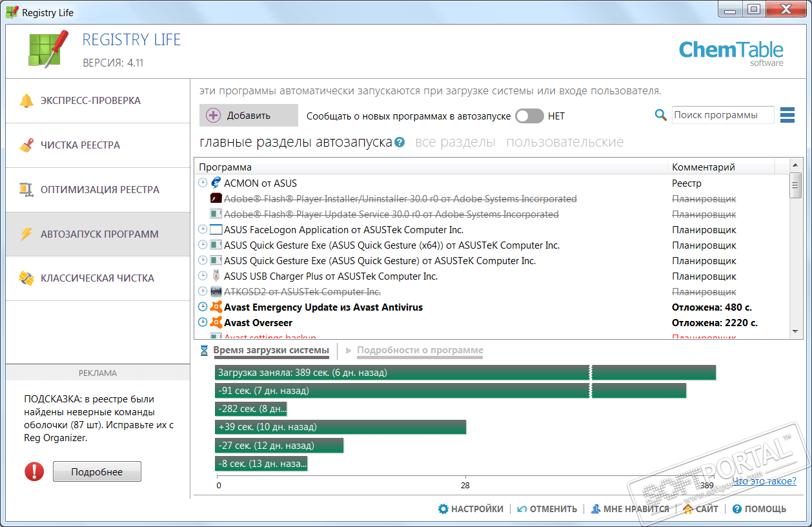The width and height of the screenshot is (812, 527).
Task: Select Adobe Flash Player Update Service row
Action: [492, 214]
